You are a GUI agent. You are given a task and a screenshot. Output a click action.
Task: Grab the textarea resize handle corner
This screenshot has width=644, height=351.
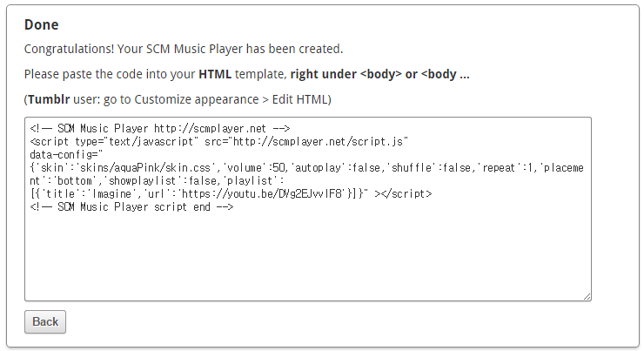coord(587,296)
